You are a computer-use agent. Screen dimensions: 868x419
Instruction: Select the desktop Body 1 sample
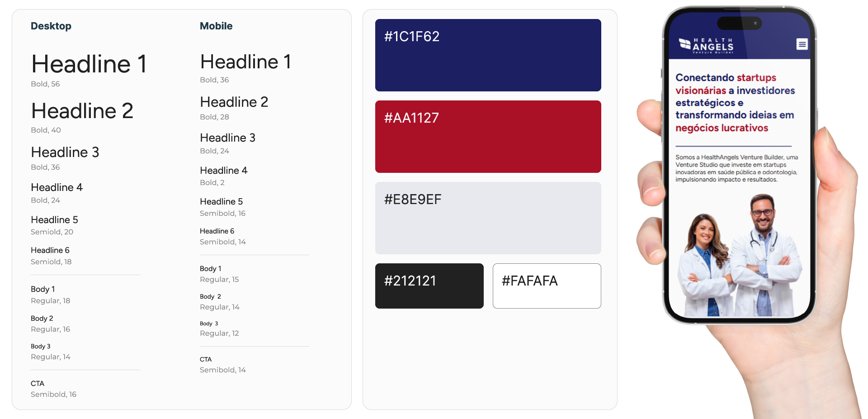coord(43,289)
